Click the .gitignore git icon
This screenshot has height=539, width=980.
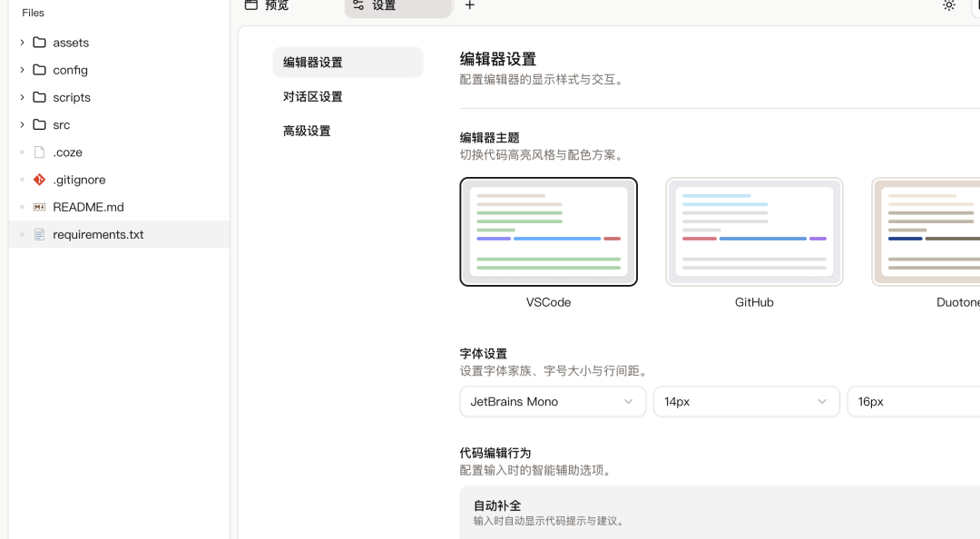point(39,180)
